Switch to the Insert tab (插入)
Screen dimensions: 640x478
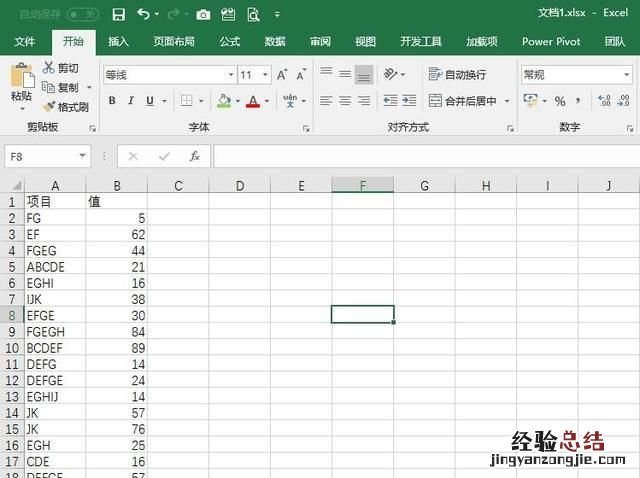pos(118,42)
